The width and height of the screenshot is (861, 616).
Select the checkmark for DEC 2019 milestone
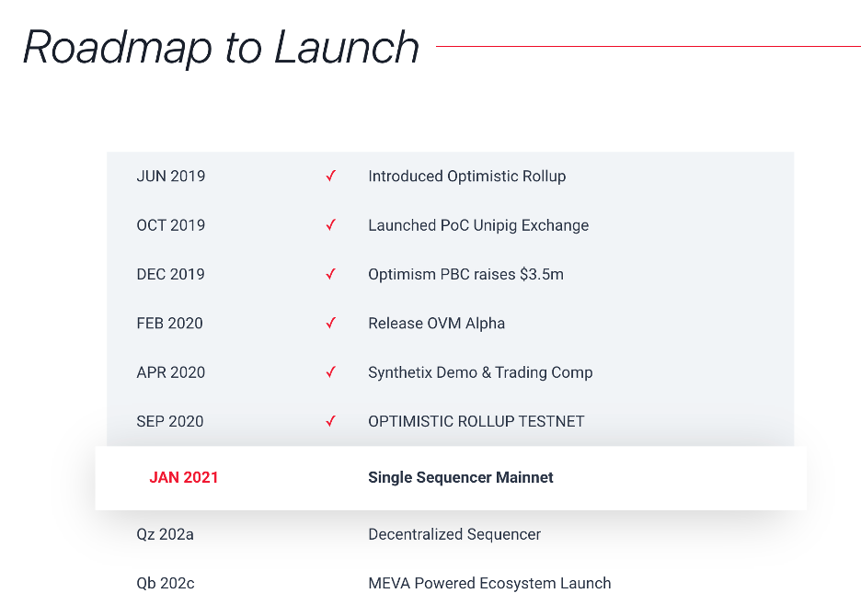click(330, 274)
